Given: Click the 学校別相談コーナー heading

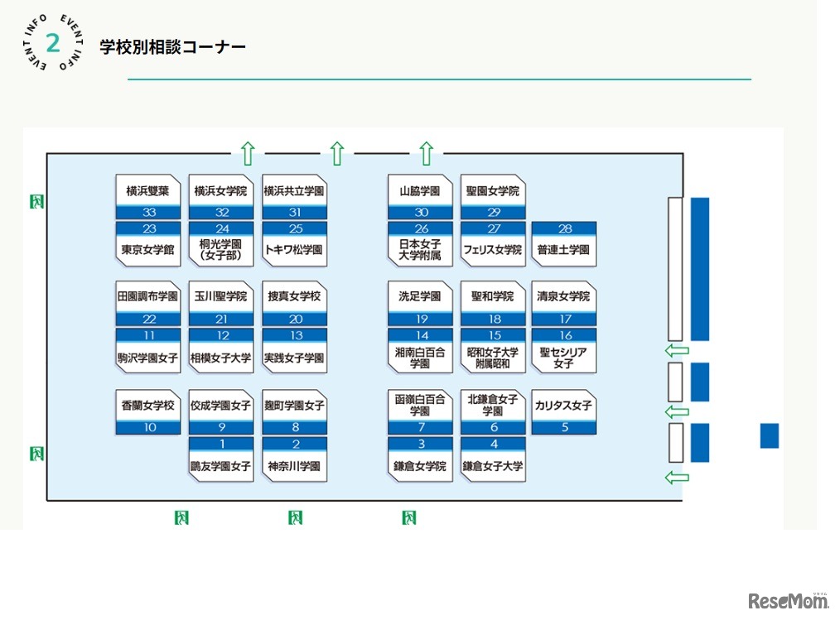Looking at the screenshot, I should [172, 47].
